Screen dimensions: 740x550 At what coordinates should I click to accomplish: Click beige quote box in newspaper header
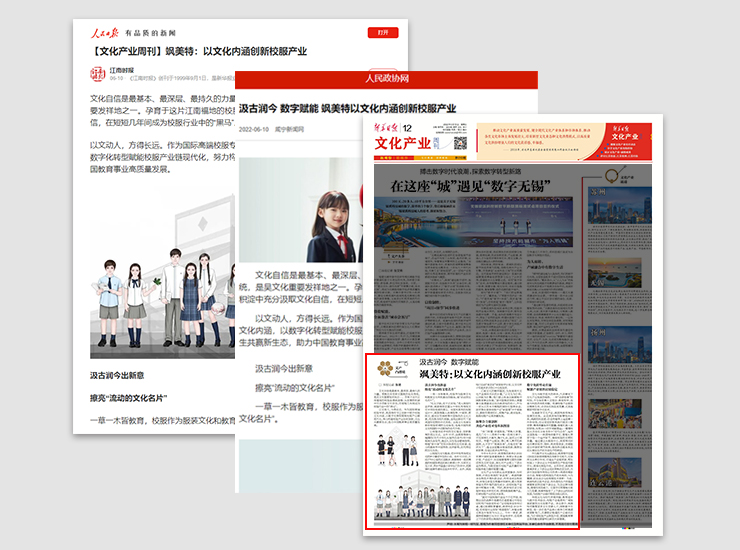[x=539, y=141]
